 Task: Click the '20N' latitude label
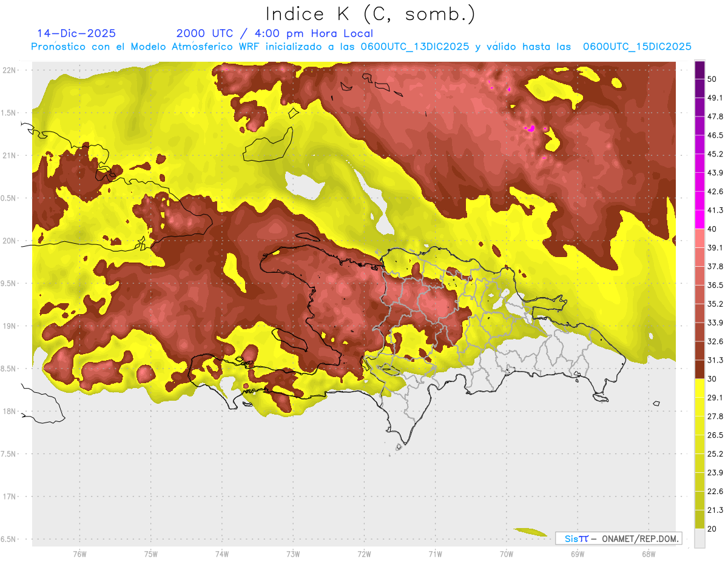click(8, 241)
